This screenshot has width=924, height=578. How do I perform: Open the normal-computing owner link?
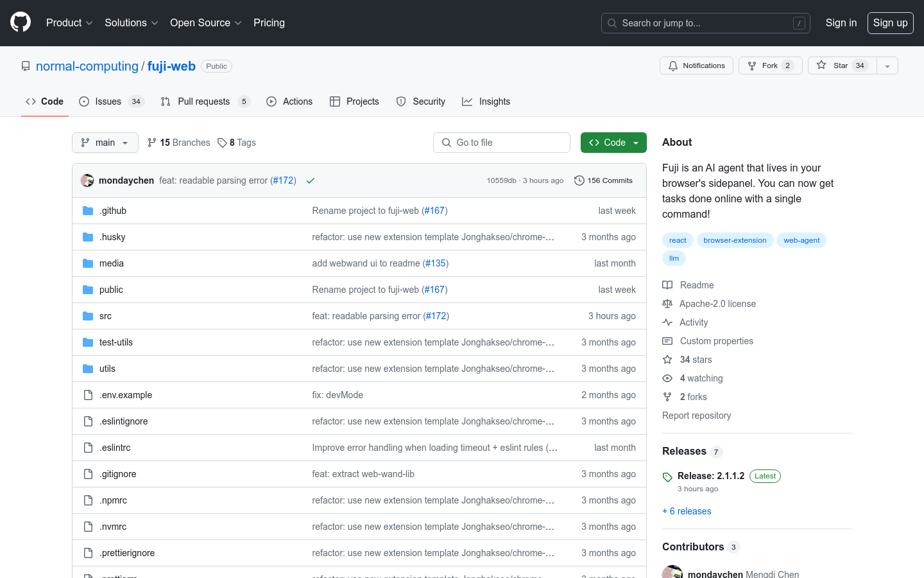(x=87, y=66)
